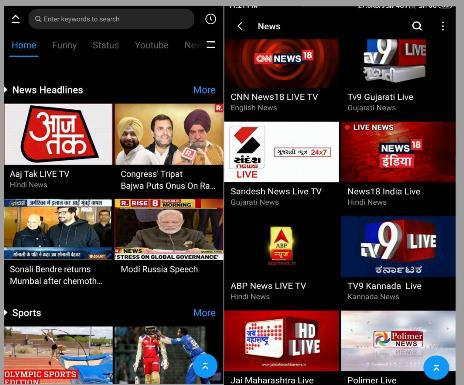This screenshot has width=464, height=385.
Task: Click the CNN News18 LIVE TV title
Action: click(274, 97)
